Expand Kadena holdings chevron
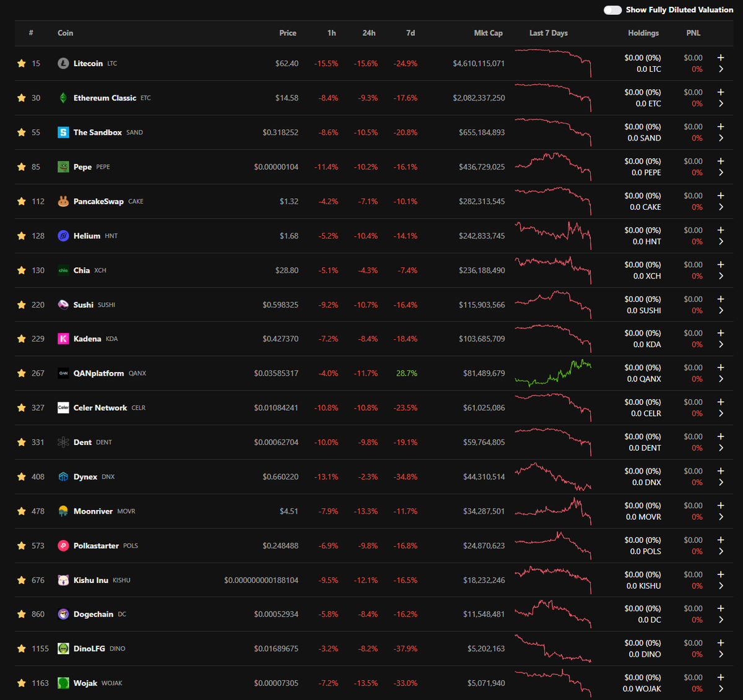The image size is (743, 700). [x=721, y=345]
